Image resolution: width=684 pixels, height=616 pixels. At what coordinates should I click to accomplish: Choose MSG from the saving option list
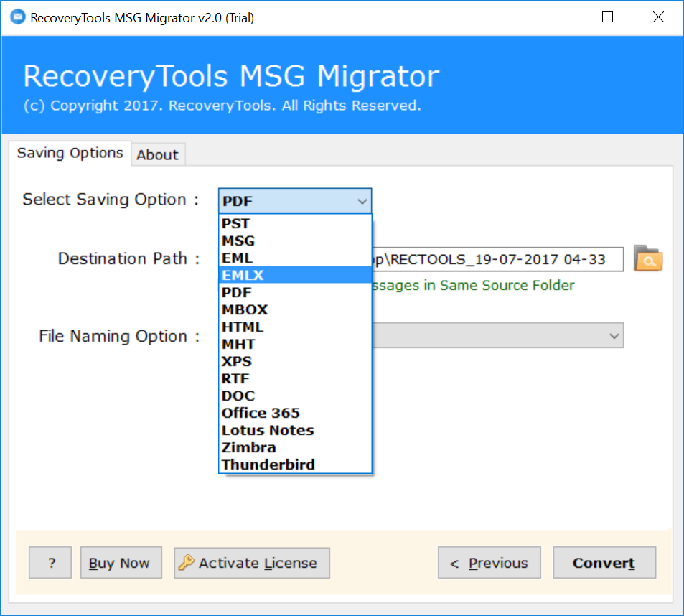click(295, 241)
